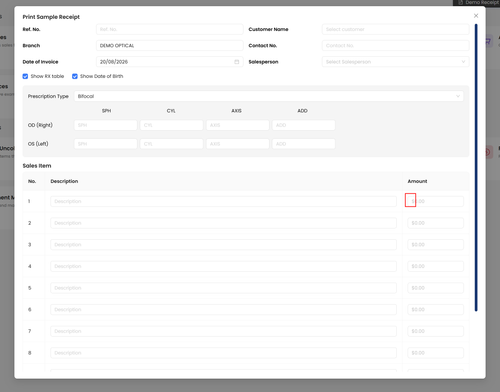Viewport: 500px width, 392px height.
Task: Click Description field for item 4
Action: (223, 266)
